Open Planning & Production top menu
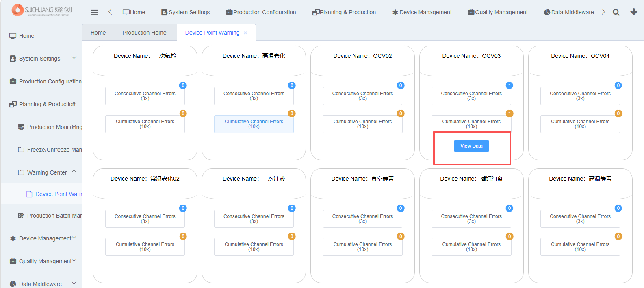The image size is (644, 288). (344, 12)
